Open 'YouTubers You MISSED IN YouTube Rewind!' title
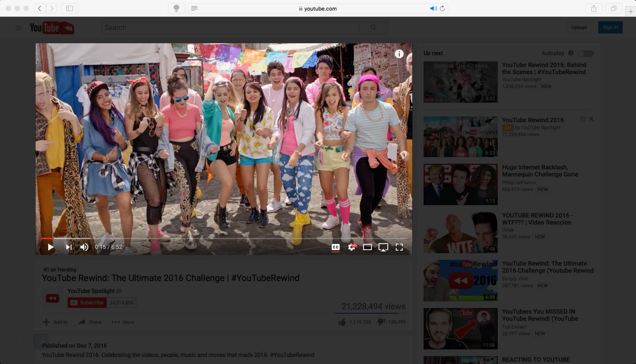 pos(540,315)
